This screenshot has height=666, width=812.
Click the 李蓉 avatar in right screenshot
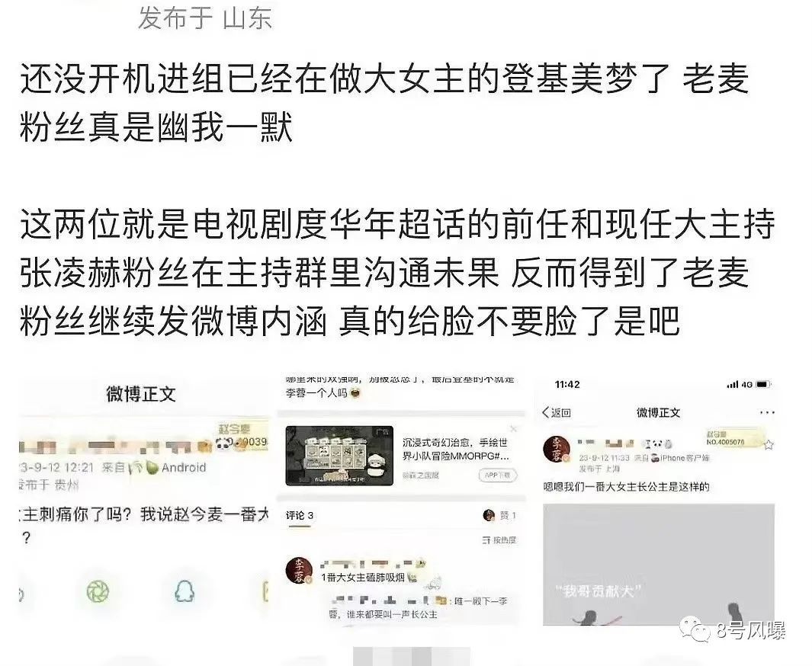click(556, 449)
